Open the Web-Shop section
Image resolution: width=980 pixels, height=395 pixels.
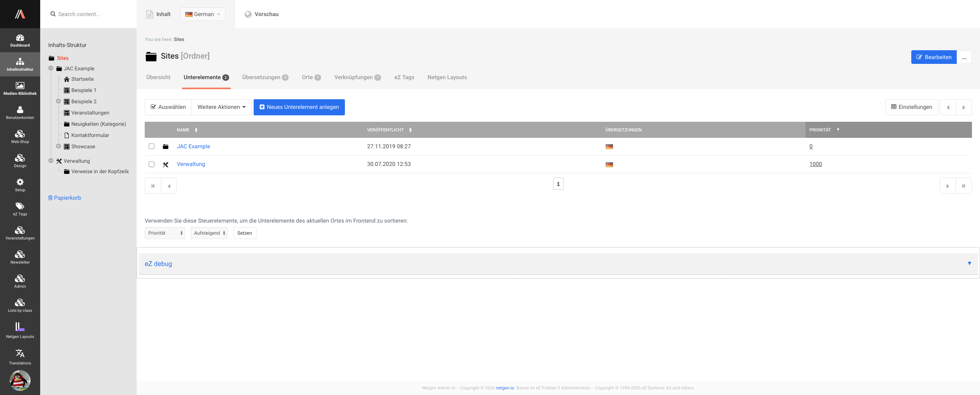(20, 137)
